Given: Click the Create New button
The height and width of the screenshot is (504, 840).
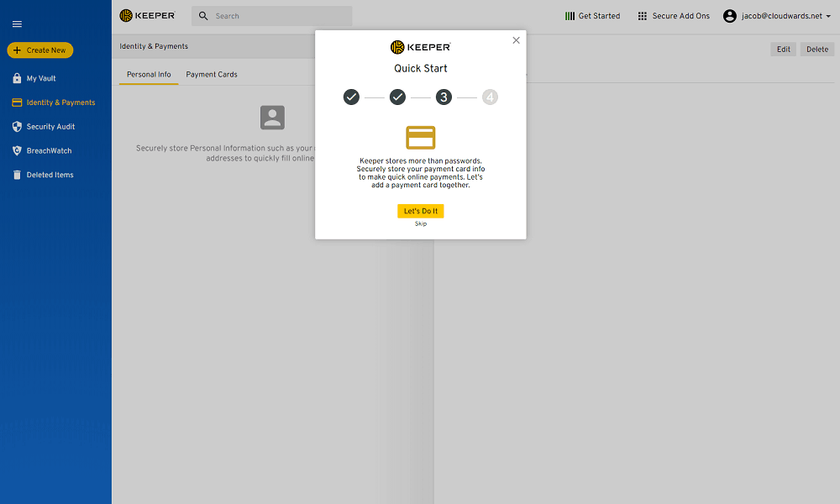Looking at the screenshot, I should [40, 50].
